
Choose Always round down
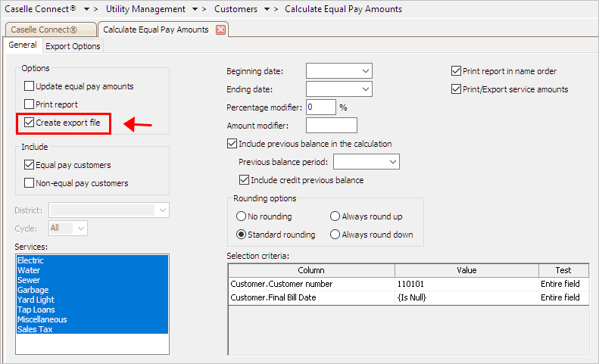coord(335,235)
